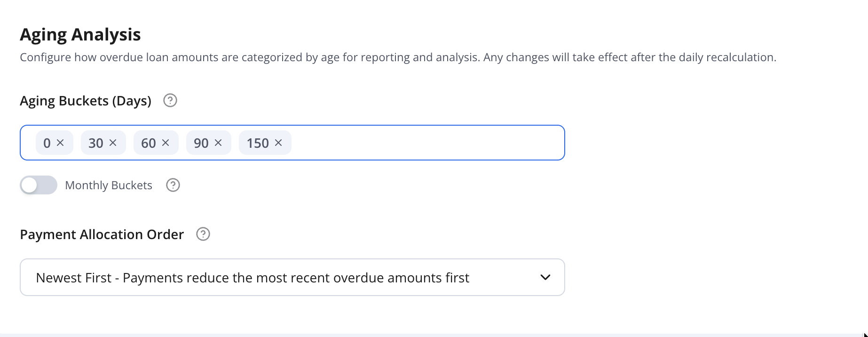
Task: Show help icon info beside Monthly Buckets
Action: click(x=173, y=185)
